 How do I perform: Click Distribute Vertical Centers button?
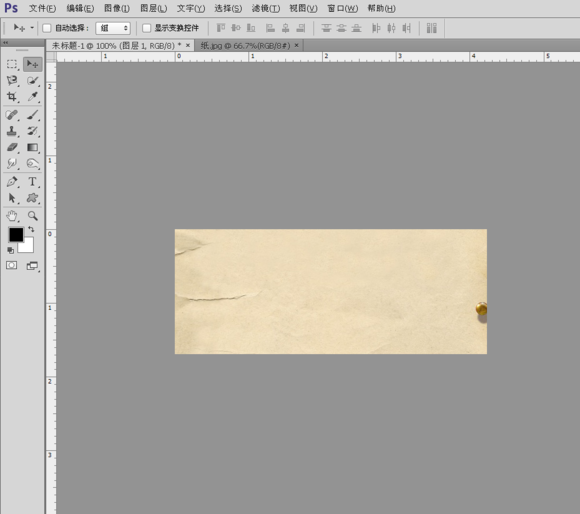point(341,28)
